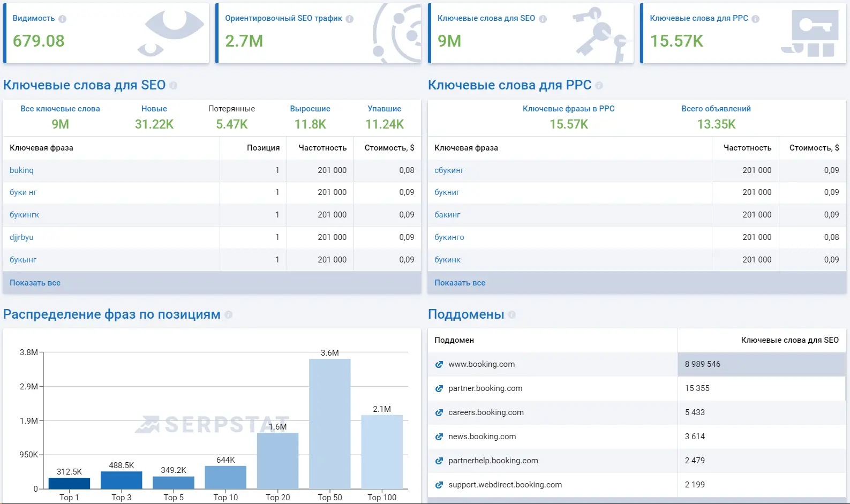Sort by Частотность column in SEO table
Screen dimensions: 850x504
point(322,148)
